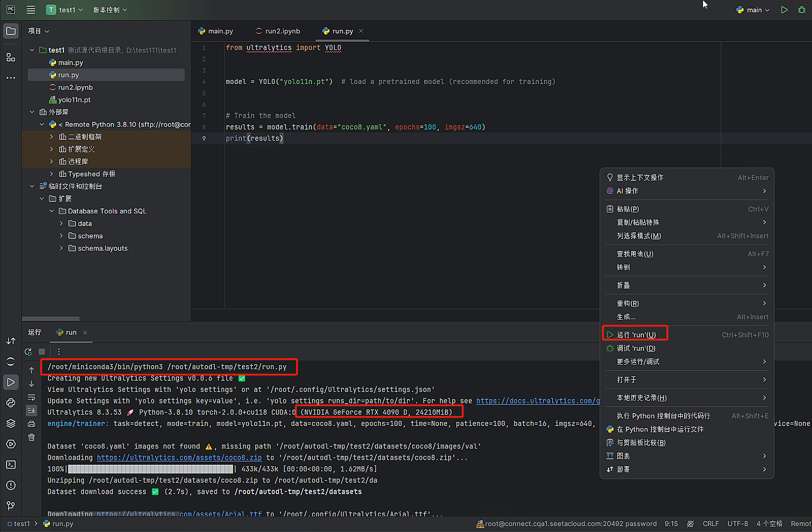
Task: Go down the stack trace arrow
Action: point(32,384)
